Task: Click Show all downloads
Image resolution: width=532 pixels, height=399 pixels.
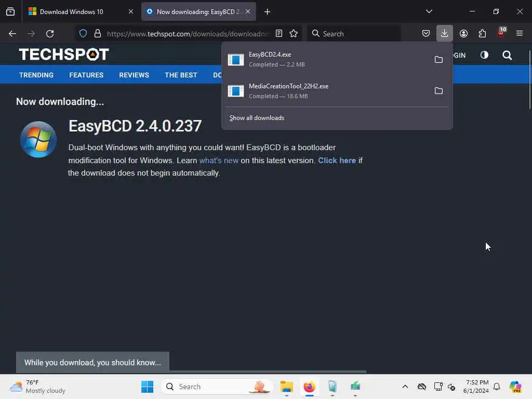Action: pos(257,118)
